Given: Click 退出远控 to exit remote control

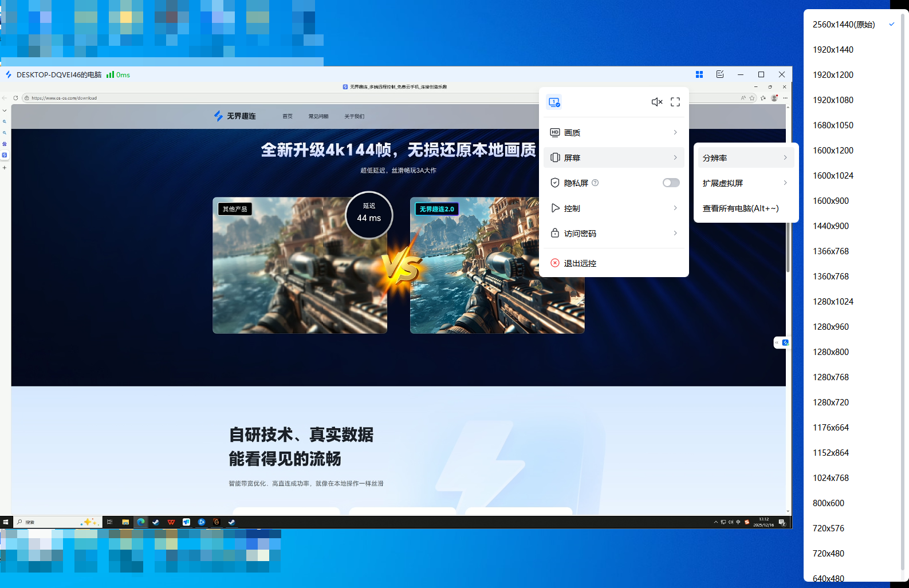Looking at the screenshot, I should coord(614,263).
